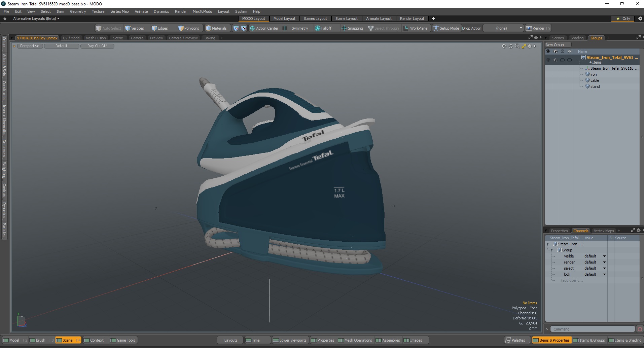Open select channel default dropdown
The width and height of the screenshot is (644, 348).
(x=595, y=268)
